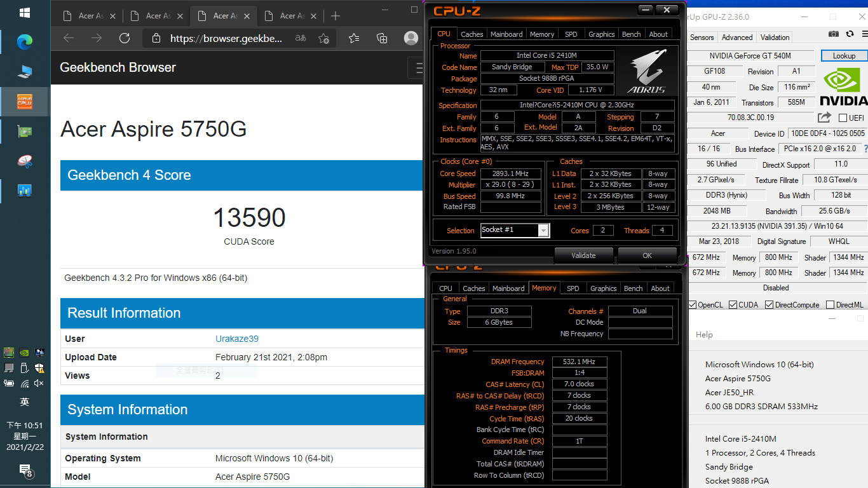The height and width of the screenshot is (488, 868).
Task: Click the Lookup button in GPU-Z
Action: (x=844, y=56)
